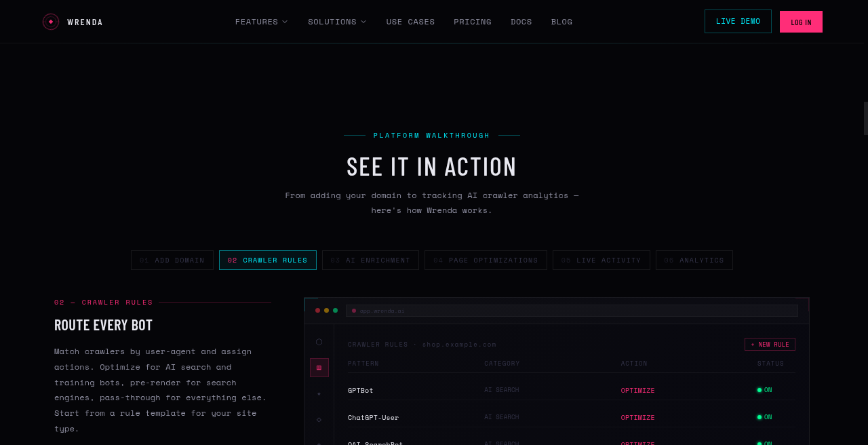
Task: Click the ACTION column header
Action: [634, 364]
